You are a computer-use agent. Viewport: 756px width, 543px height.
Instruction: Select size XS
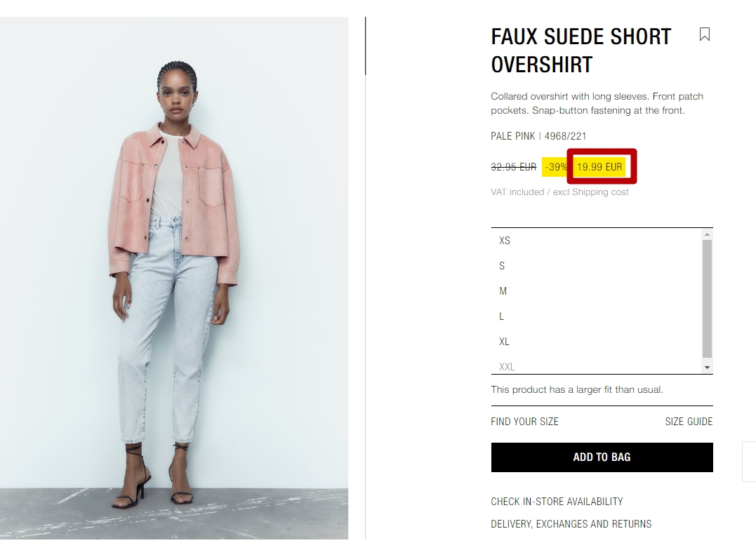(597, 241)
